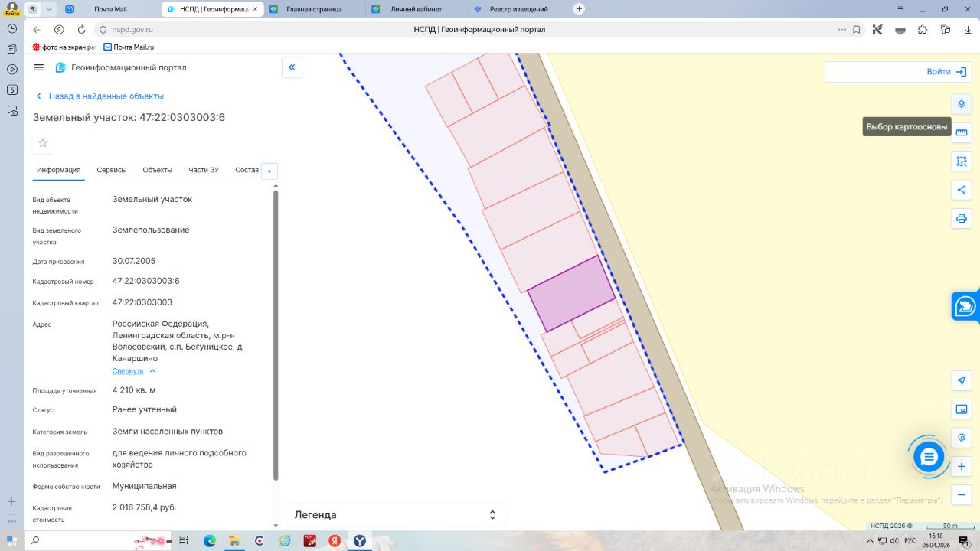Click the date 30.07.2005 value
Image resolution: width=980 pixels, height=551 pixels.
[x=134, y=261]
